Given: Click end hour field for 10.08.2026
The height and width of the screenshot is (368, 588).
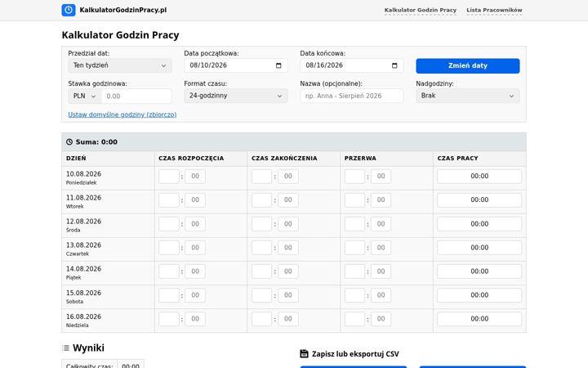Looking at the screenshot, I should point(262,177).
